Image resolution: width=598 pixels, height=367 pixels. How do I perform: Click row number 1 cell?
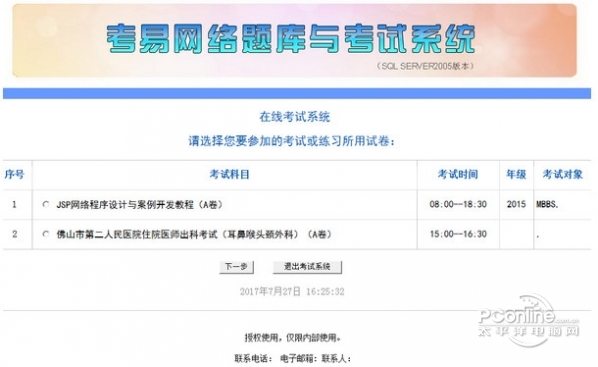tap(14, 204)
